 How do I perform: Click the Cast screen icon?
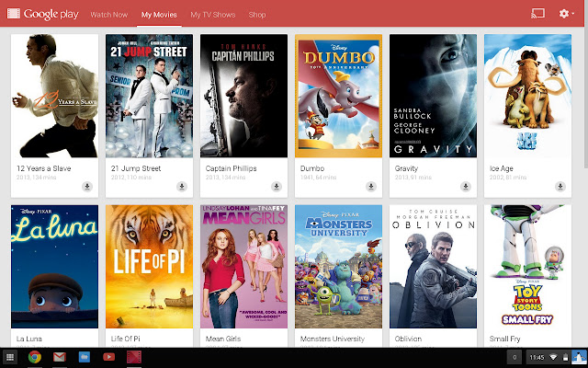click(538, 15)
